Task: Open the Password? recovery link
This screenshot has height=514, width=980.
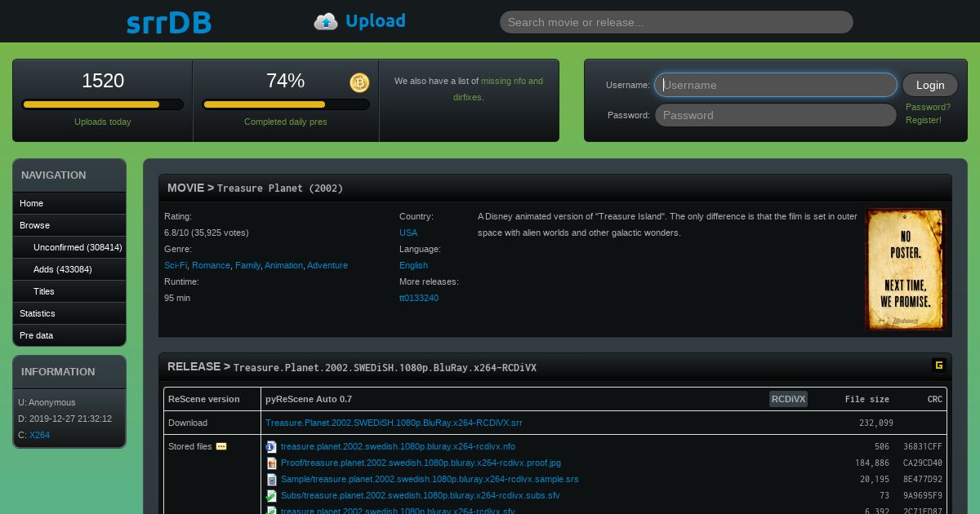Action: tap(928, 107)
